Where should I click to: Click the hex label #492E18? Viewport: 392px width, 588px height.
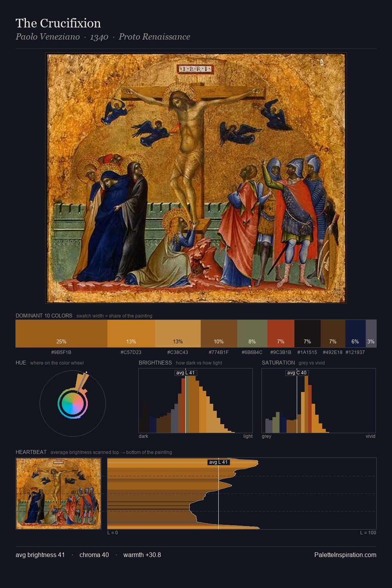(333, 352)
